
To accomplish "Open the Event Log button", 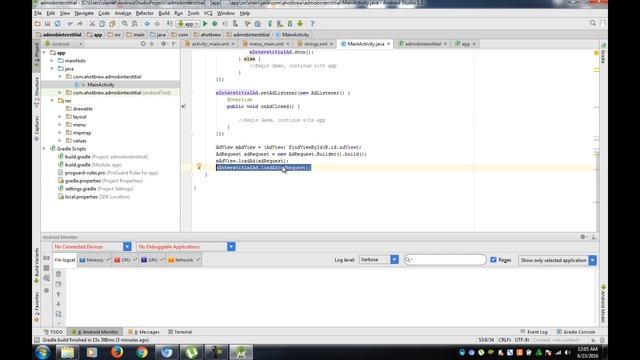I will click(x=534, y=332).
